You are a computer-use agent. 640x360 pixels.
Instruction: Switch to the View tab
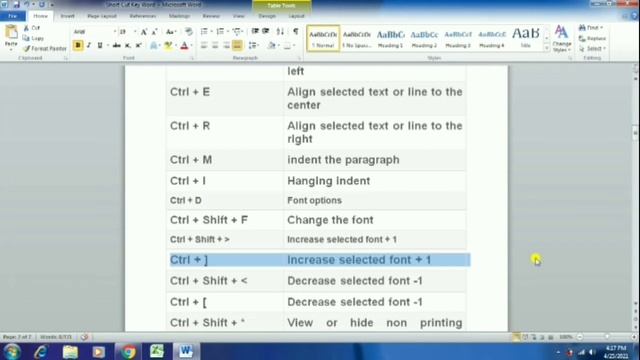(x=238, y=16)
